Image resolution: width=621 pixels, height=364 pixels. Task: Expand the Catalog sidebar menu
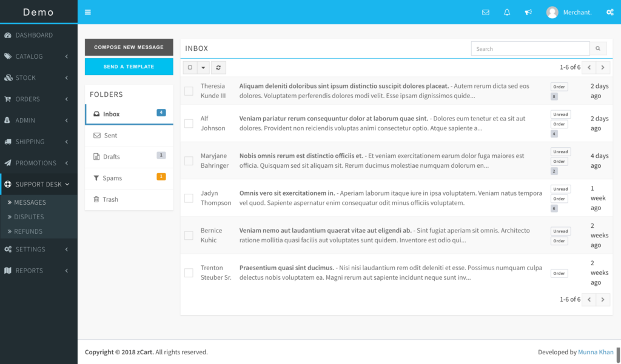coord(39,56)
